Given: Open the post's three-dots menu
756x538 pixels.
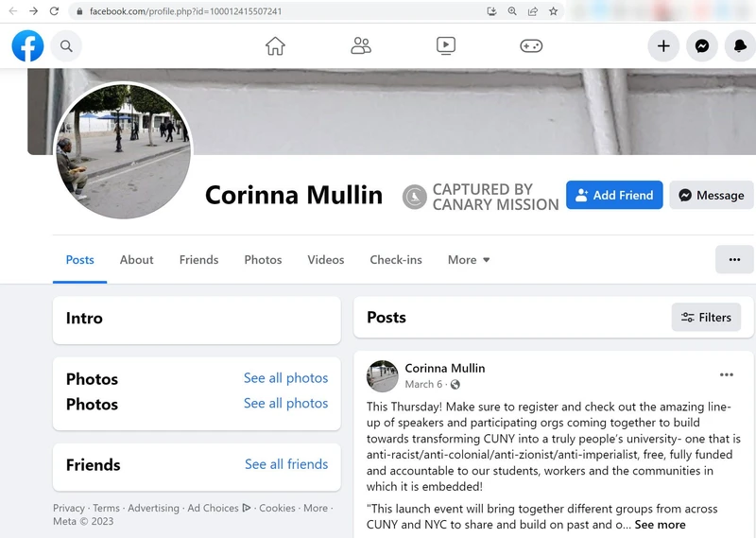Looking at the screenshot, I should tap(726, 375).
